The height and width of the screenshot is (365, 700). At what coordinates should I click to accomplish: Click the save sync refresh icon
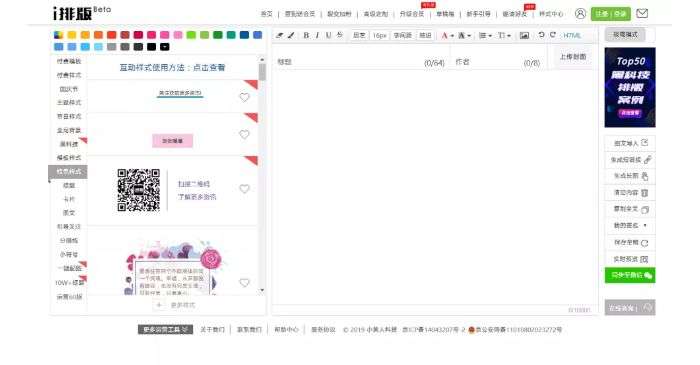click(x=645, y=243)
